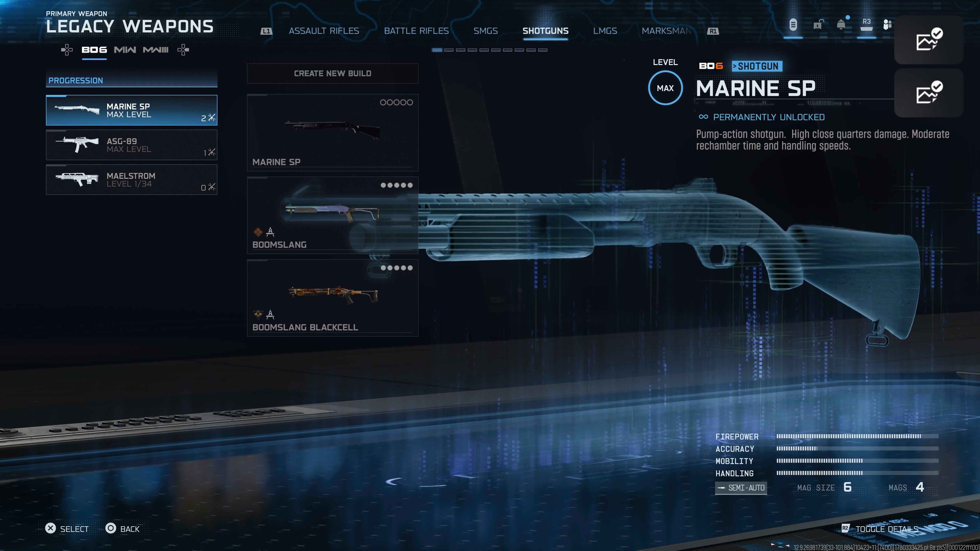The height and width of the screenshot is (551, 980).
Task: Click the MAX level circle badge
Action: coord(665,88)
